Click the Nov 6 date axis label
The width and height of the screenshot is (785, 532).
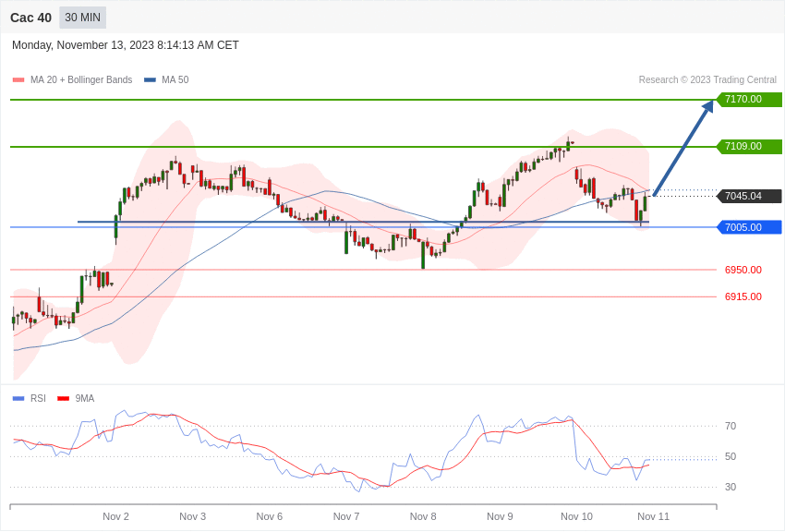(270, 516)
